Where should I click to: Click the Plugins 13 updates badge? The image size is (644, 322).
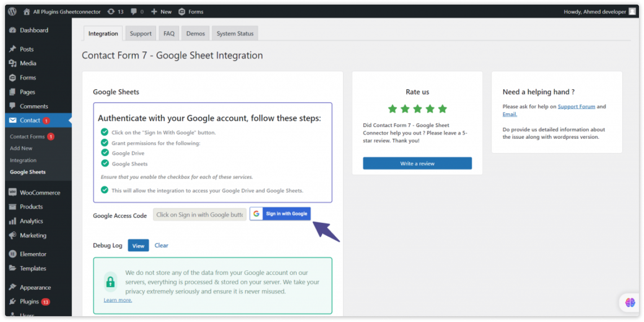[x=45, y=302]
